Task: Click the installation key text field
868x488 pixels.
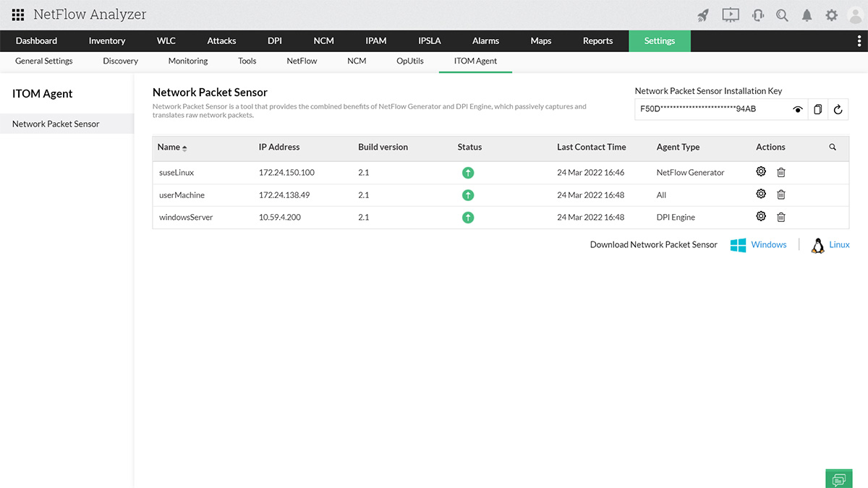Action: [x=709, y=109]
